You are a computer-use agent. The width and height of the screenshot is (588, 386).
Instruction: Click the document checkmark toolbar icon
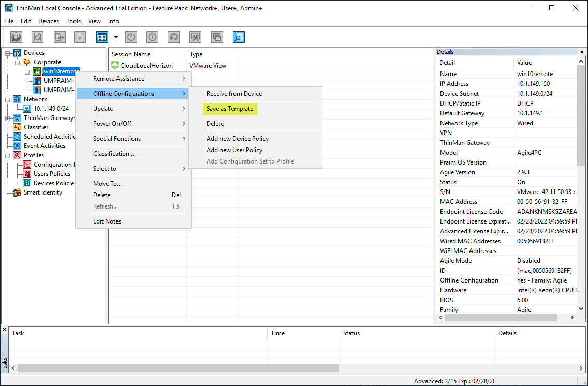pos(80,37)
